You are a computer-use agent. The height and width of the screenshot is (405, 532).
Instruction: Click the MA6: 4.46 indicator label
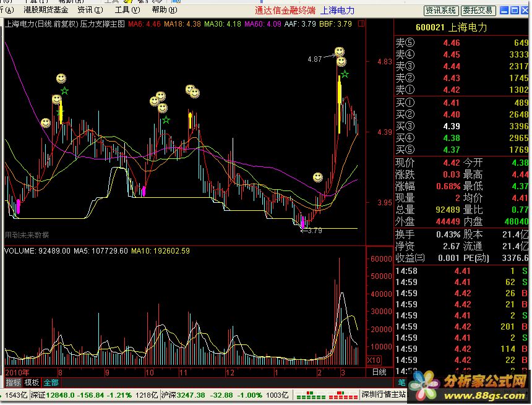coord(144,24)
